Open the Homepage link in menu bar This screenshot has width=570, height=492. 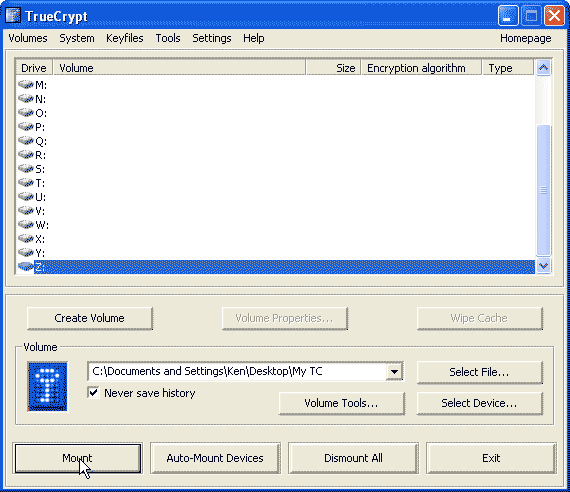(x=526, y=38)
